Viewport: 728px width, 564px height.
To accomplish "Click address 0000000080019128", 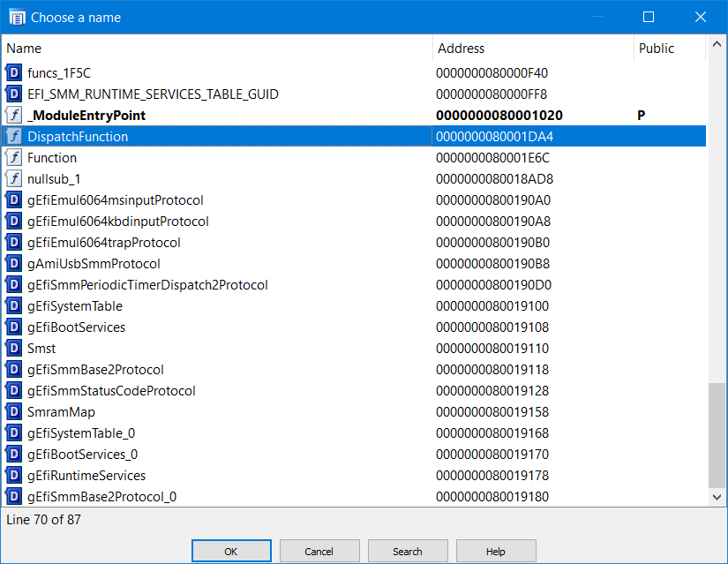I will pyautogui.click(x=492, y=391).
